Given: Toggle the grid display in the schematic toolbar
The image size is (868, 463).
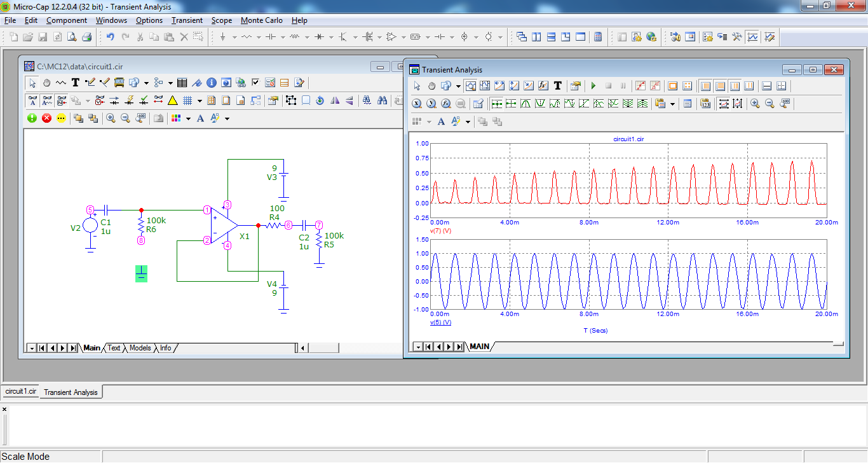Looking at the screenshot, I should 188,100.
